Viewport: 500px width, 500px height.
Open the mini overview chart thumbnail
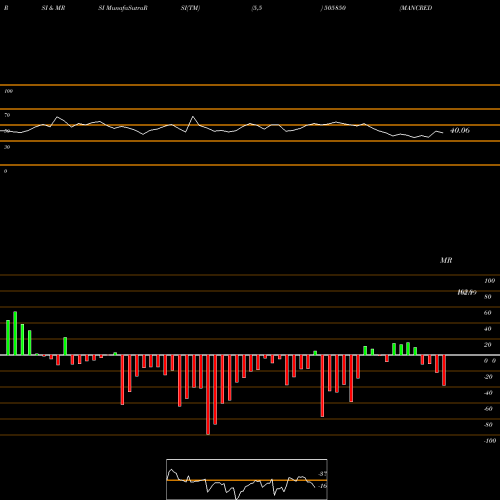point(247,479)
